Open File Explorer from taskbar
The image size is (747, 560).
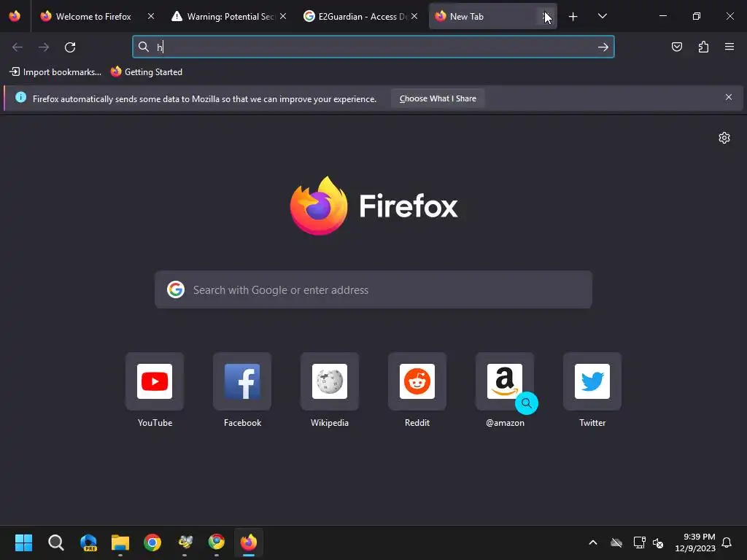(x=120, y=542)
